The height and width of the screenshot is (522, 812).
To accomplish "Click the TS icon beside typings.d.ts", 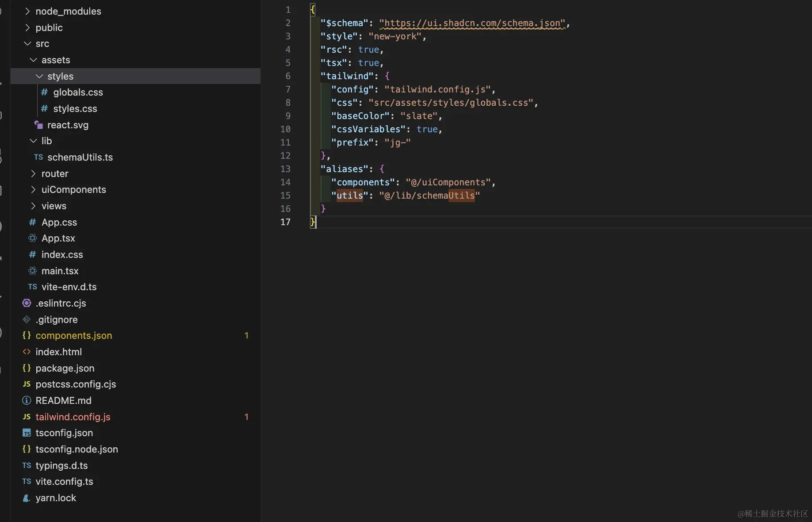I will tap(27, 465).
